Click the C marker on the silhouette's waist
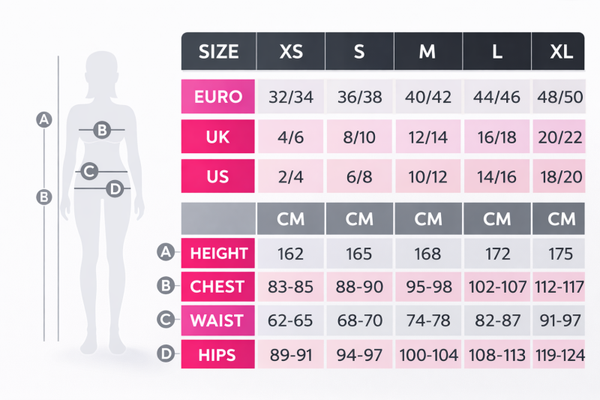Viewport: 600px width, 400px height. point(89,171)
